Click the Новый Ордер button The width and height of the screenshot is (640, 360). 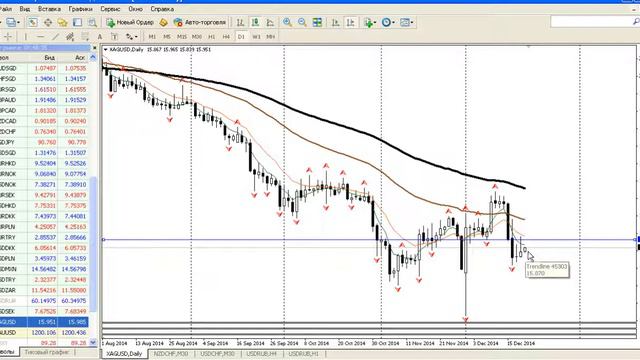[130, 22]
